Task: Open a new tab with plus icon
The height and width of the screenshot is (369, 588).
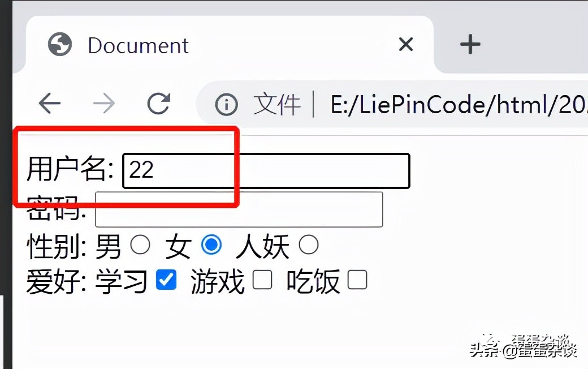Action: click(x=470, y=44)
